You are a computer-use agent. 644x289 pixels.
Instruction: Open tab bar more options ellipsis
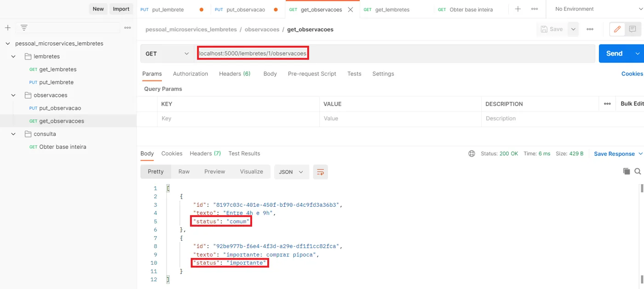535,9
